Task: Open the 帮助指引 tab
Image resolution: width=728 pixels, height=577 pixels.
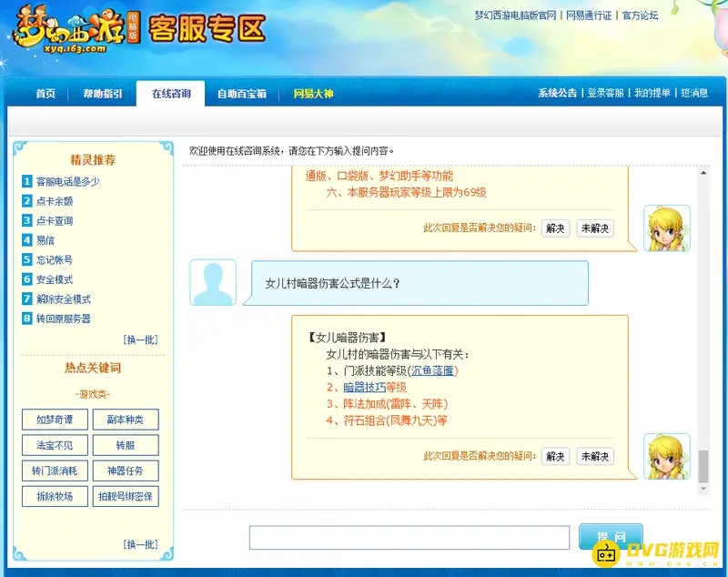Action: (x=103, y=94)
